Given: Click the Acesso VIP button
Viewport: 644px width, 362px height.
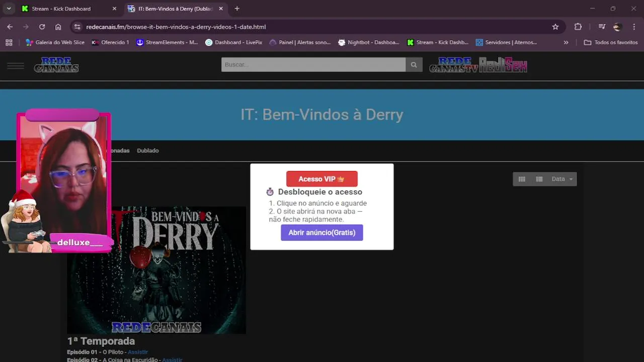Looking at the screenshot, I should [322, 179].
